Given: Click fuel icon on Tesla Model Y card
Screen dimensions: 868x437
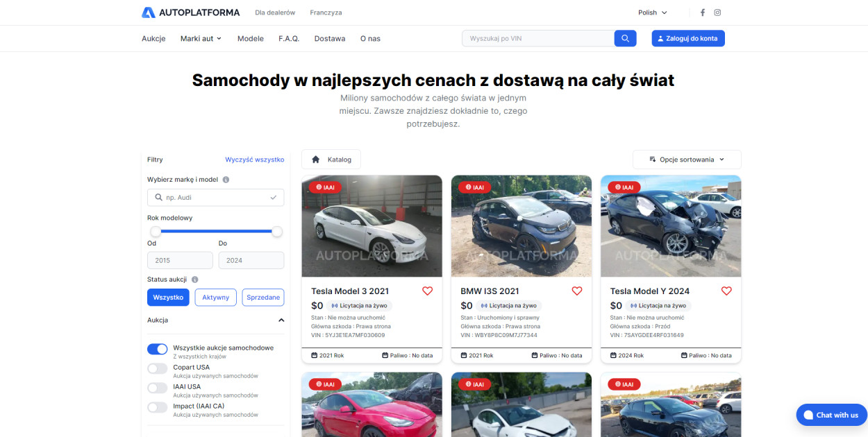Looking at the screenshot, I should (684, 355).
